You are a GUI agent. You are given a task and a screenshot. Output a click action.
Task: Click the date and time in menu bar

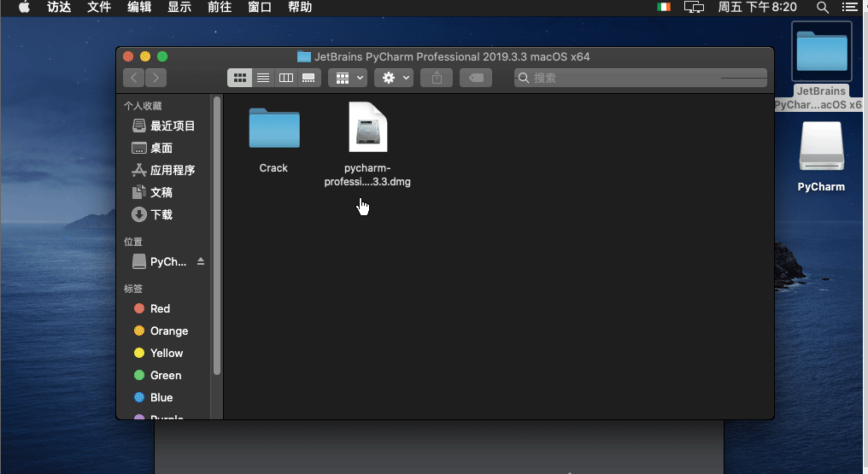click(757, 7)
